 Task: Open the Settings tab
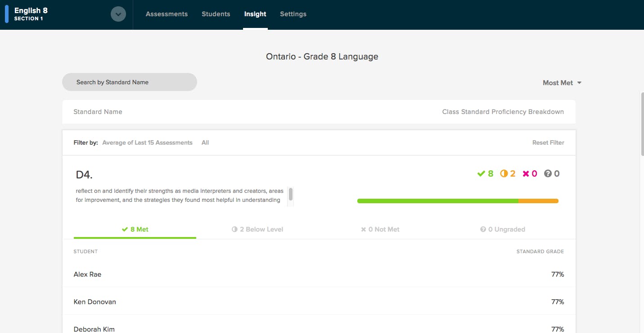click(x=293, y=14)
